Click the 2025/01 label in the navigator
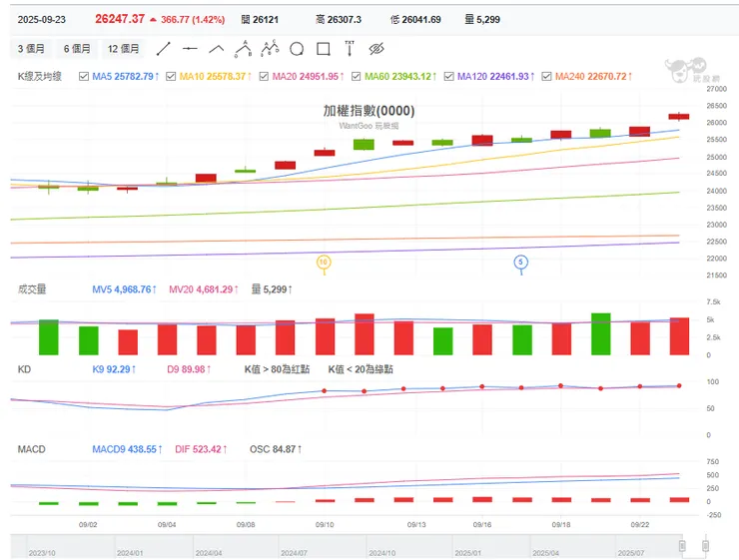 coord(468,553)
